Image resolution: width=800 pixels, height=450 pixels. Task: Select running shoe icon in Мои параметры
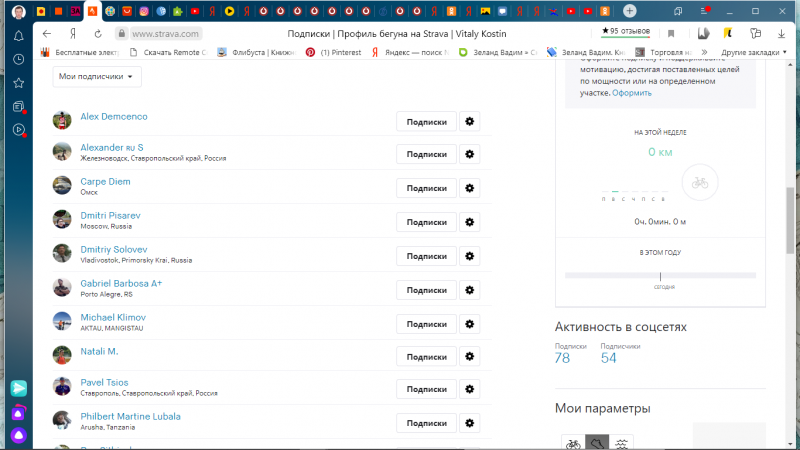tap(597, 443)
